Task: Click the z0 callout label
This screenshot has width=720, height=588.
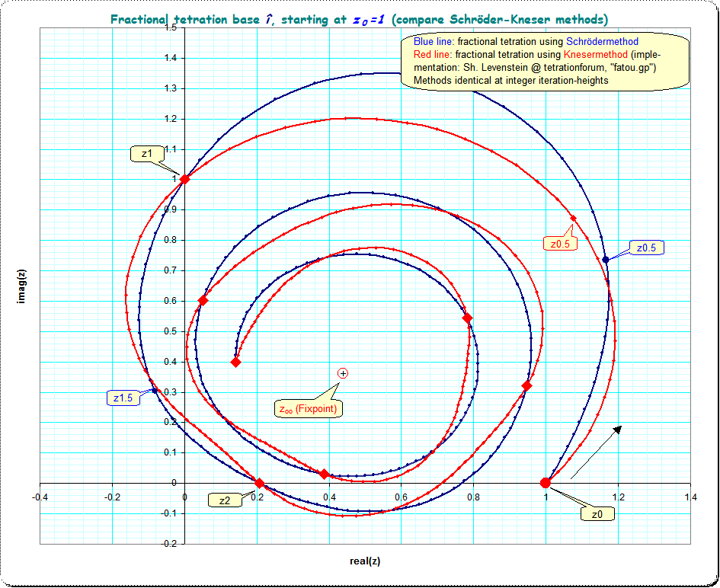Action: point(597,514)
